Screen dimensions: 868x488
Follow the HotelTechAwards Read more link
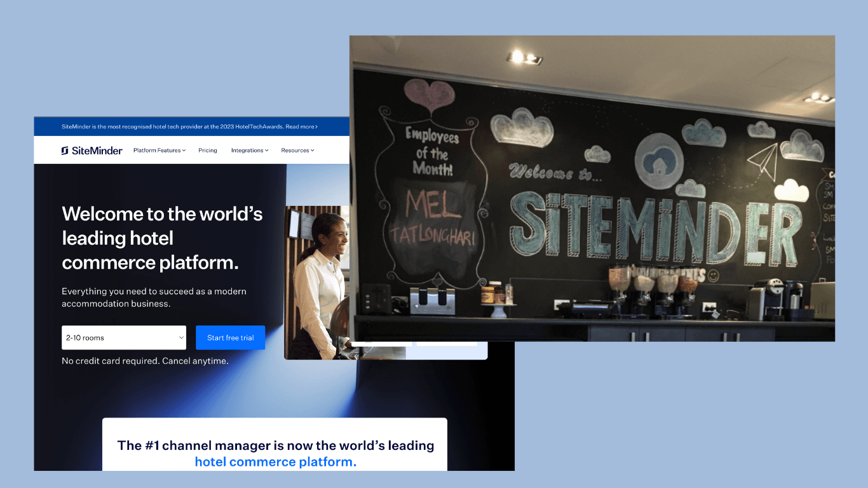(x=301, y=126)
